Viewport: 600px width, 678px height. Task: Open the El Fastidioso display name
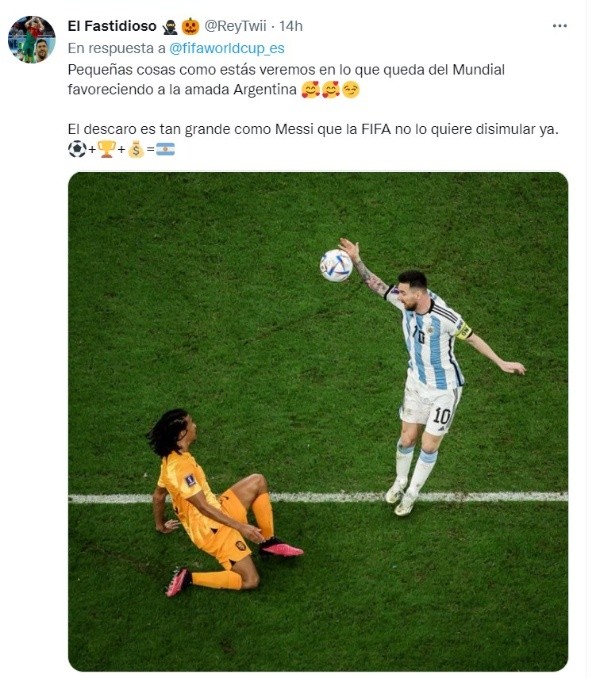coord(112,26)
